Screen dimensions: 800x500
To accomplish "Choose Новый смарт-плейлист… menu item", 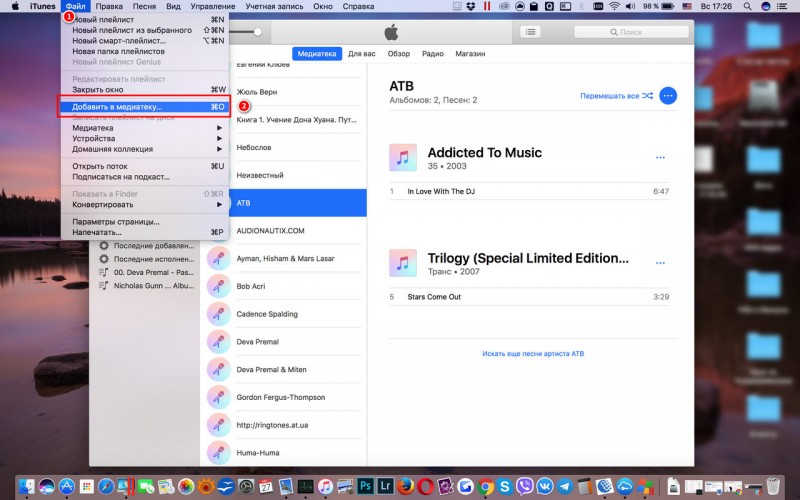I will point(145,41).
